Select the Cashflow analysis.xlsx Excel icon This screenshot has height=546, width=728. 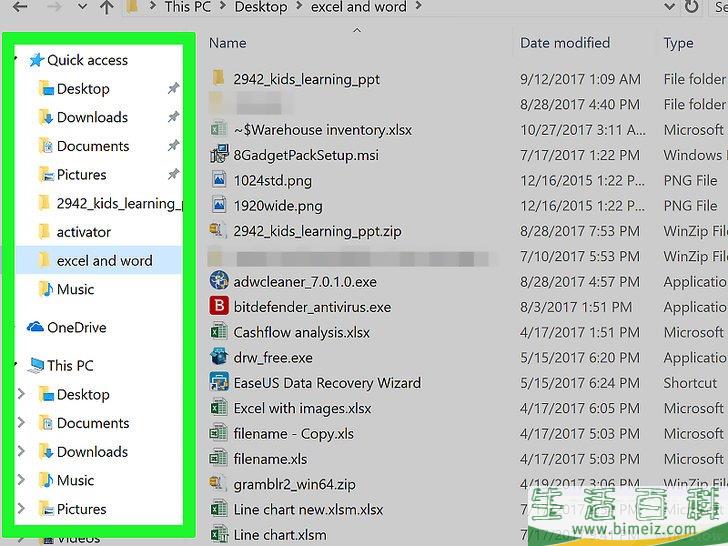click(219, 332)
